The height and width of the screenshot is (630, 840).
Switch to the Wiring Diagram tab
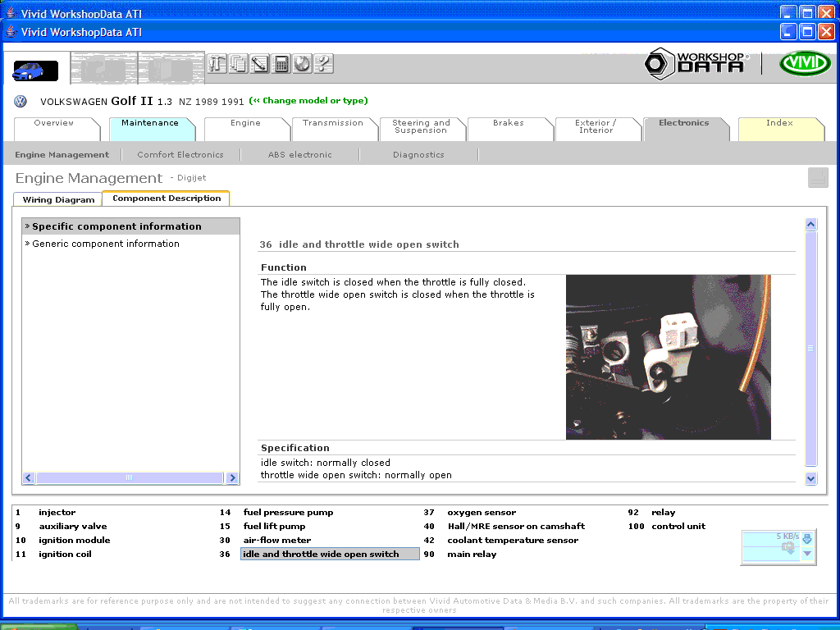click(58, 199)
